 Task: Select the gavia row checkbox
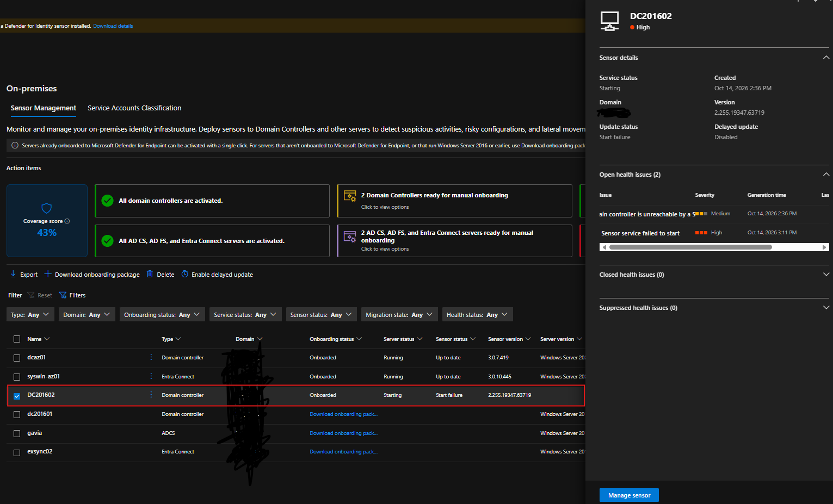[17, 433]
